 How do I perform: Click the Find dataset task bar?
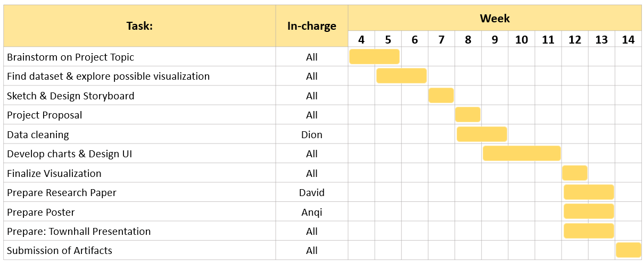click(401, 76)
